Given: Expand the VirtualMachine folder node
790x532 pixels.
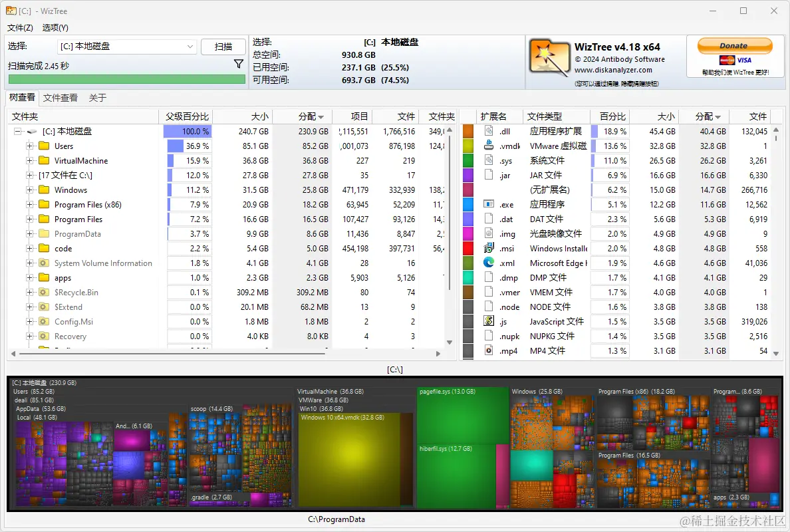Looking at the screenshot, I should pyautogui.click(x=30, y=161).
